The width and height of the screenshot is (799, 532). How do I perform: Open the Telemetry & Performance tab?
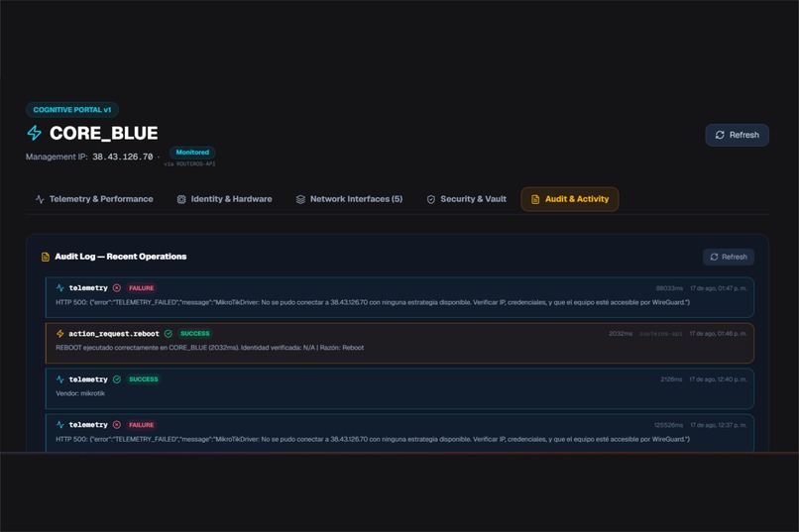(x=94, y=199)
